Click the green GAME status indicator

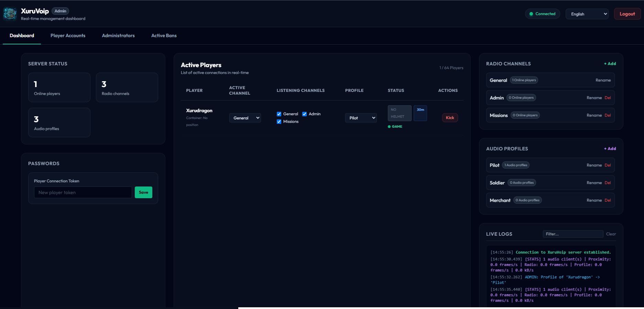coord(395,127)
